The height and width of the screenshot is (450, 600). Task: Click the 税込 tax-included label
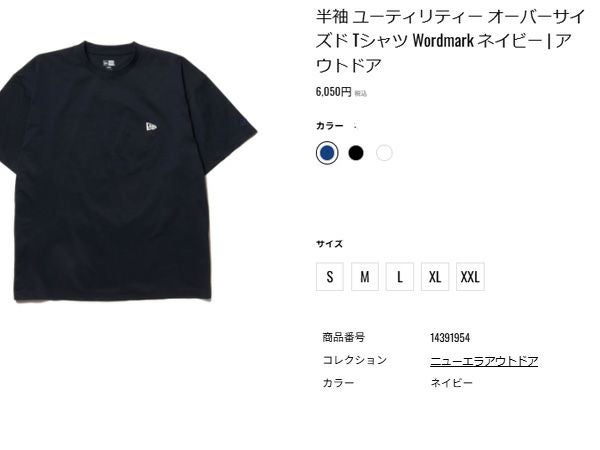point(360,93)
